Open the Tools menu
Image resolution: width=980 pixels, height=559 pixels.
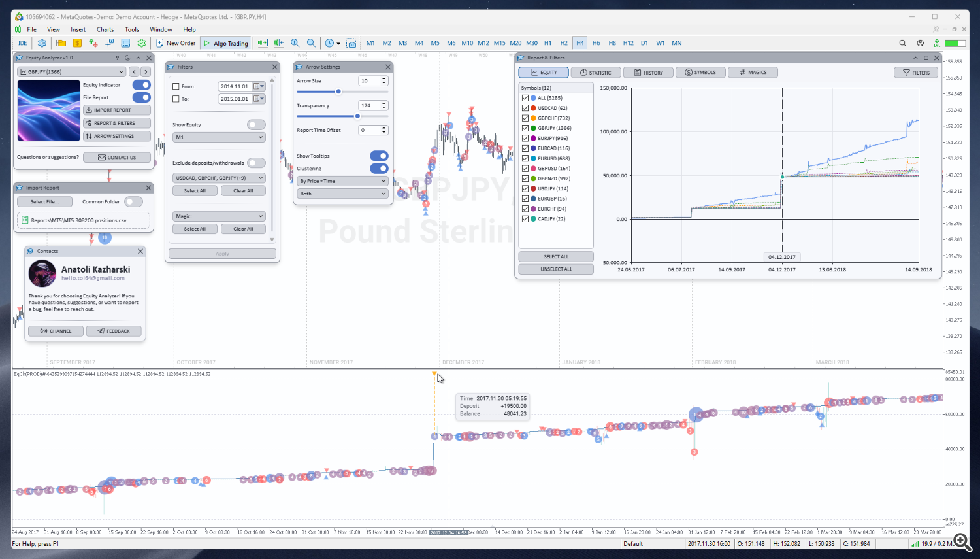[132, 29]
